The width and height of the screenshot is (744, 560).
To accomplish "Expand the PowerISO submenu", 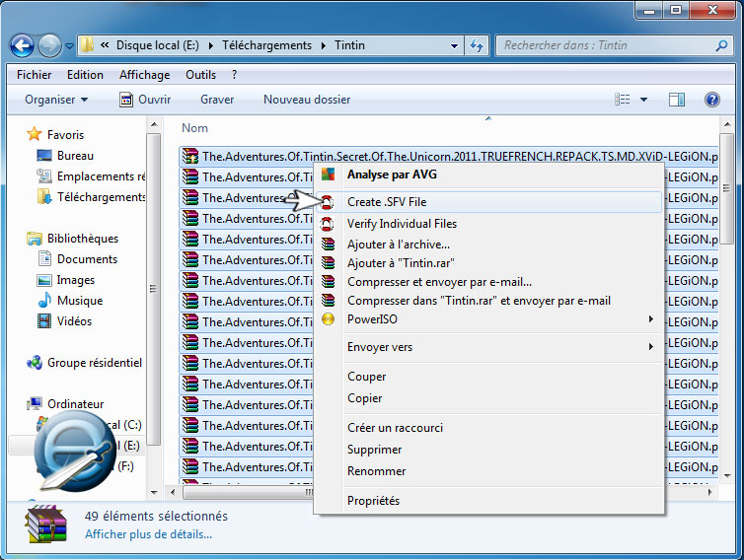I will 488,319.
